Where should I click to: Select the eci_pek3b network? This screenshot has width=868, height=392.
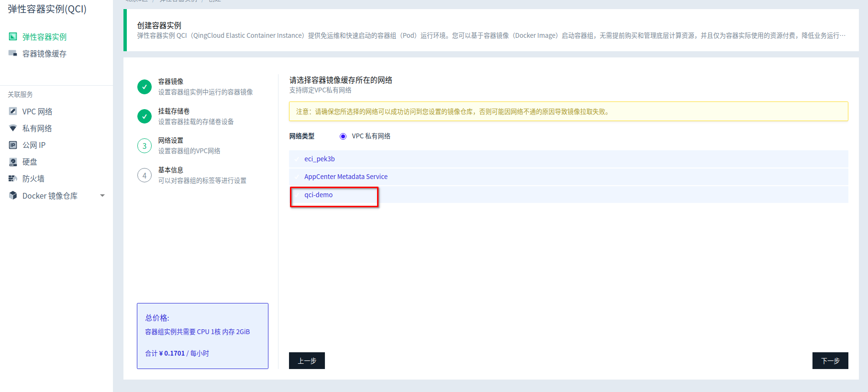pos(568,159)
